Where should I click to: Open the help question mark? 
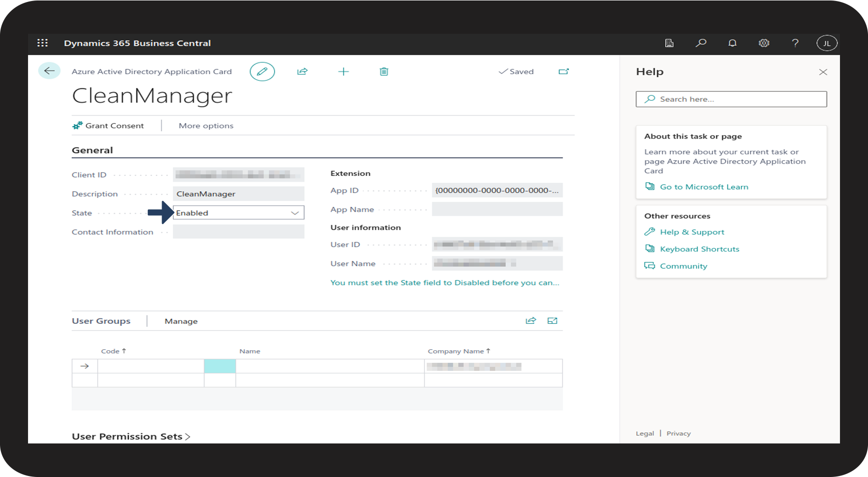[795, 43]
